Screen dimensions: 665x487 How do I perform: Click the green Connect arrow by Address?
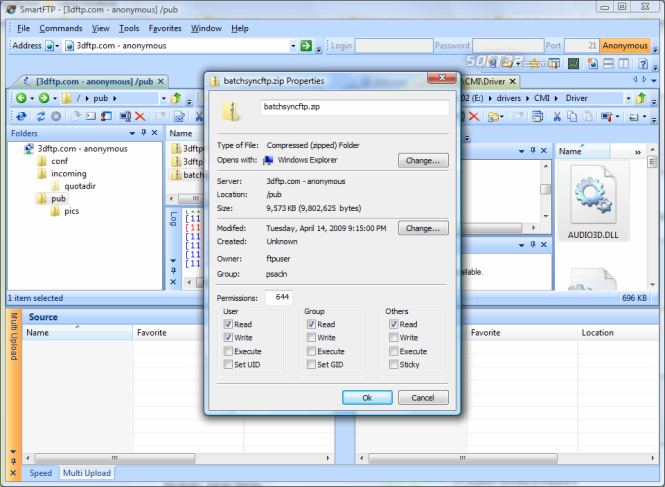point(306,45)
